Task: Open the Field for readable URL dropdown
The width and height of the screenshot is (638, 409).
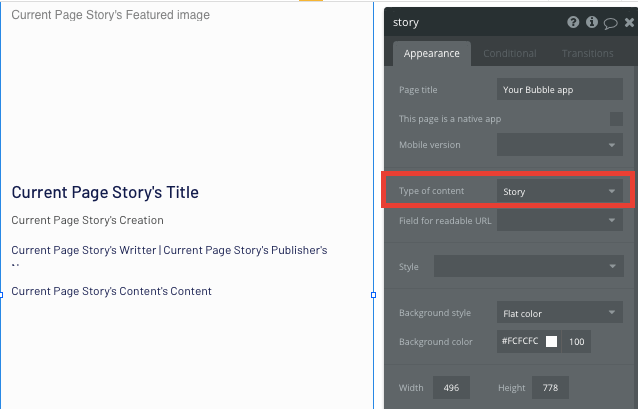Action: 559,220
